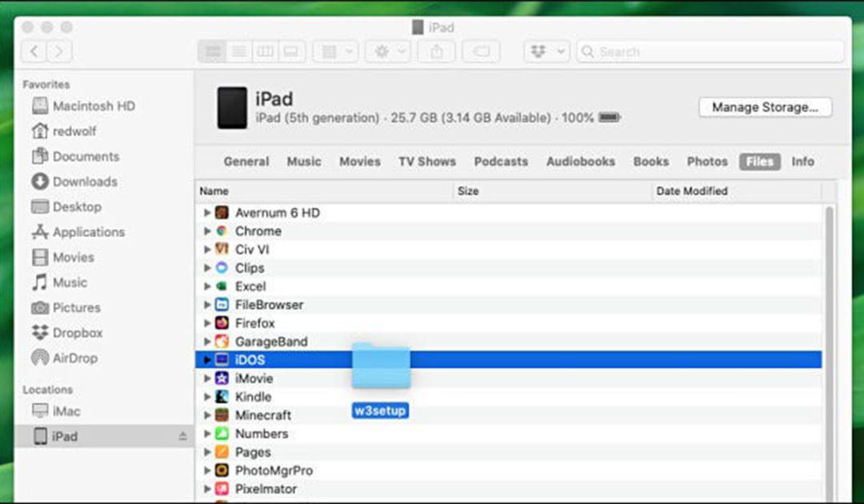Go back with the back arrow
The image size is (864, 504).
pyautogui.click(x=34, y=52)
